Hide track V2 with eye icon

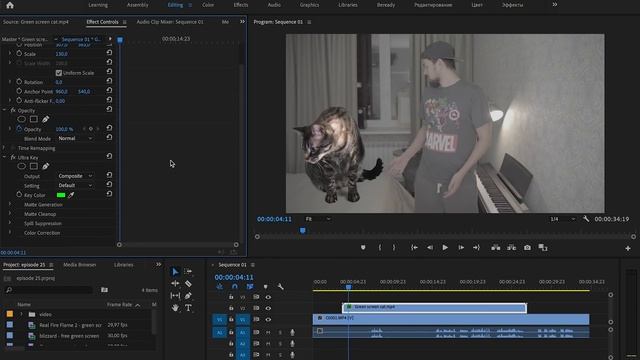click(268, 308)
